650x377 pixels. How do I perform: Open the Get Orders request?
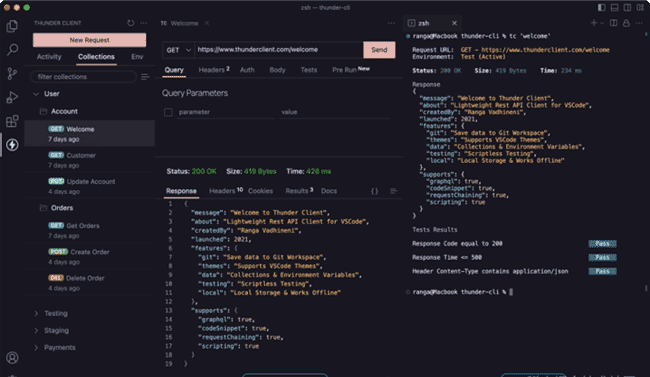coord(90,230)
